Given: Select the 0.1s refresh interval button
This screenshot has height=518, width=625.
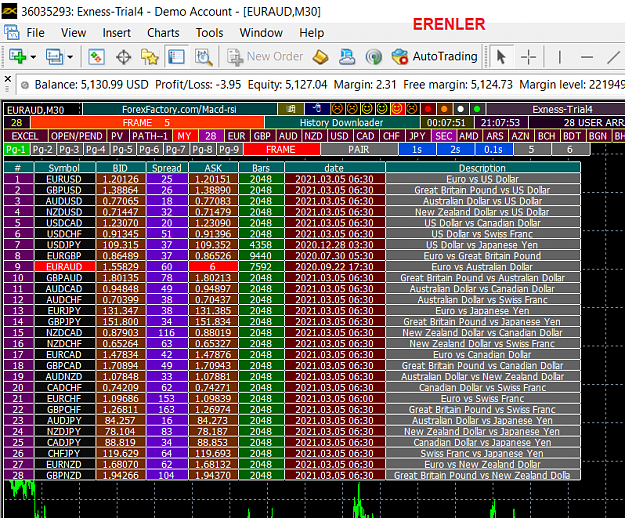Looking at the screenshot, I should [x=493, y=150].
